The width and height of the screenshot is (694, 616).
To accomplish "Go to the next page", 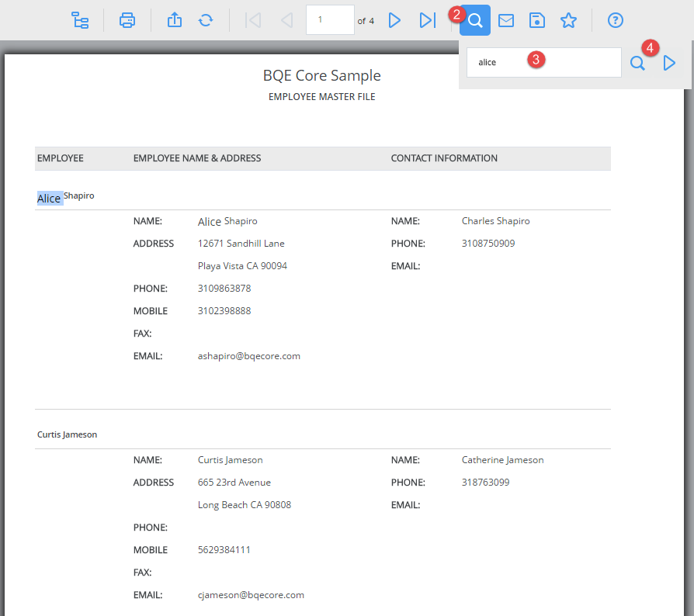I will pyautogui.click(x=394, y=20).
